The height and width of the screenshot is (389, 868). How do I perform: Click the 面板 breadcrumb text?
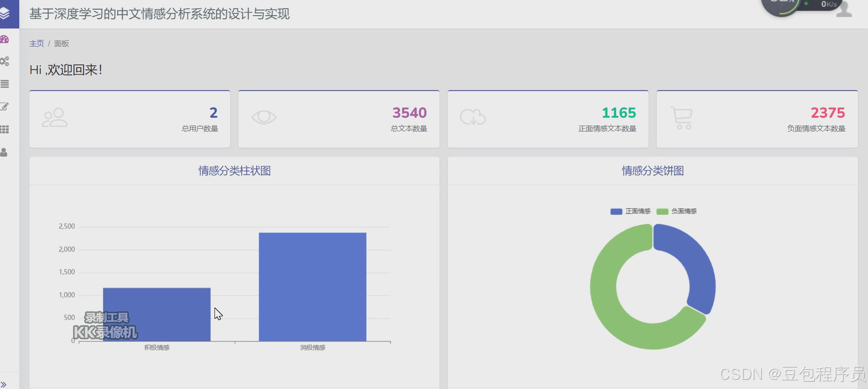pos(62,44)
